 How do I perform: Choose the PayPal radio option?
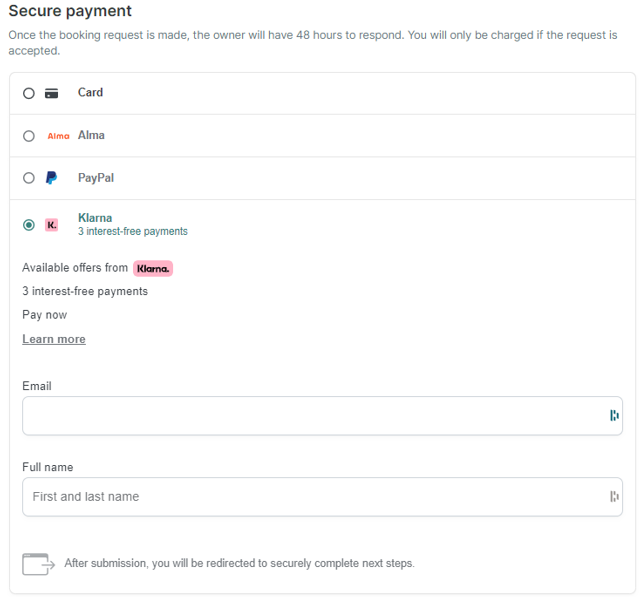(x=29, y=178)
